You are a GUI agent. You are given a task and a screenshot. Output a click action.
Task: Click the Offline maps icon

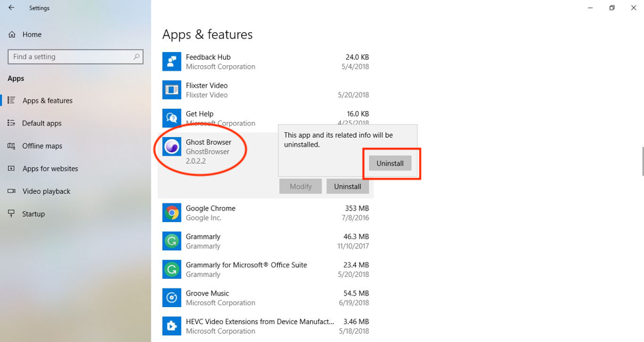point(12,146)
